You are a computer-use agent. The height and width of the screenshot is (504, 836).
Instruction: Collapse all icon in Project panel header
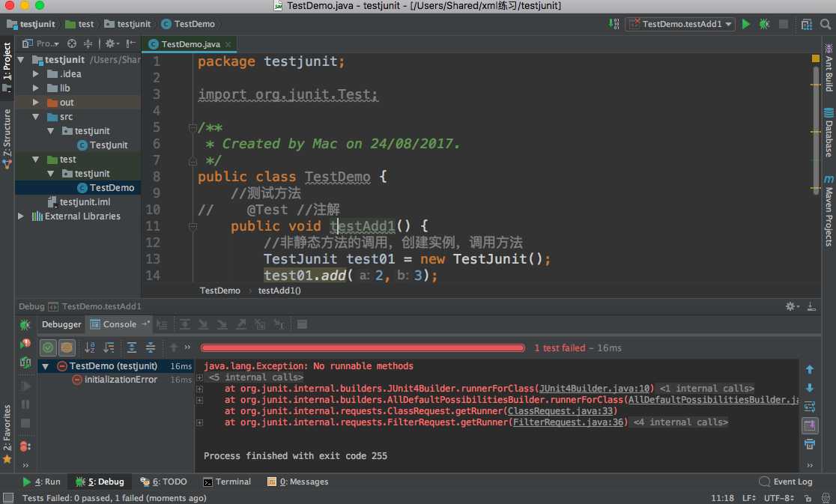(x=88, y=43)
